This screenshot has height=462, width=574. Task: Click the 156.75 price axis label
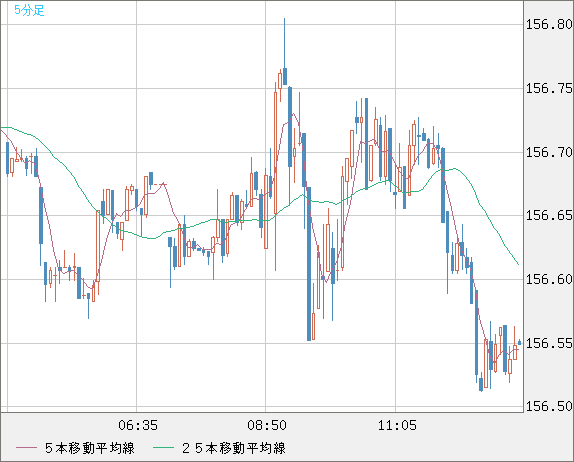click(x=549, y=88)
